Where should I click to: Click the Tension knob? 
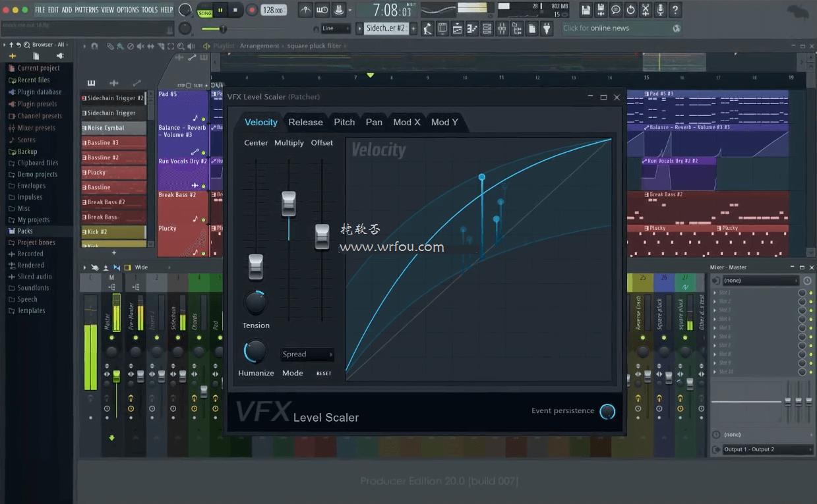pyautogui.click(x=255, y=302)
